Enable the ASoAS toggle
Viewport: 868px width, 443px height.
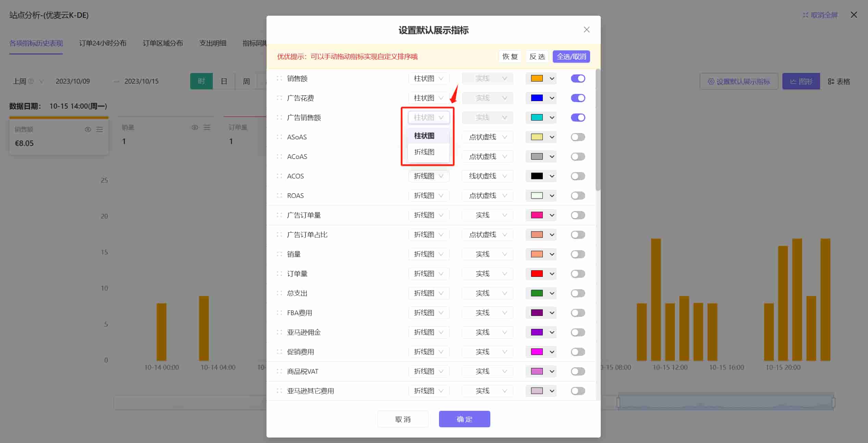click(x=578, y=137)
